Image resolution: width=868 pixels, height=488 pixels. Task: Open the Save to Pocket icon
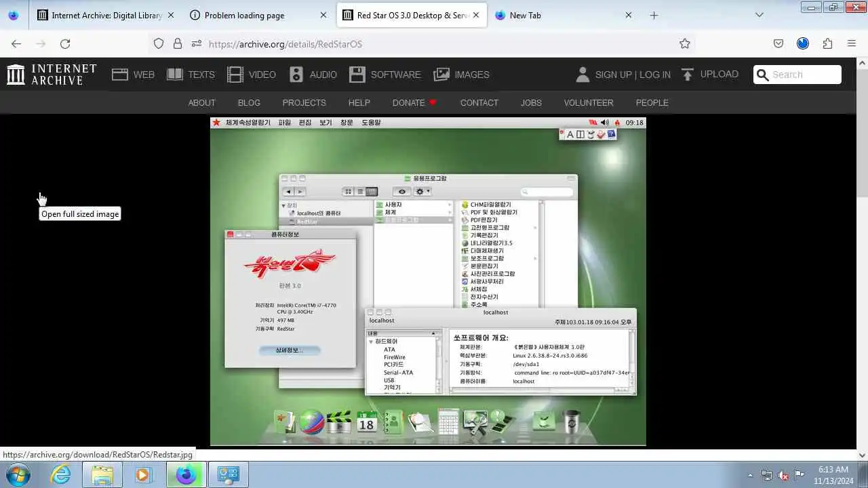coord(778,43)
